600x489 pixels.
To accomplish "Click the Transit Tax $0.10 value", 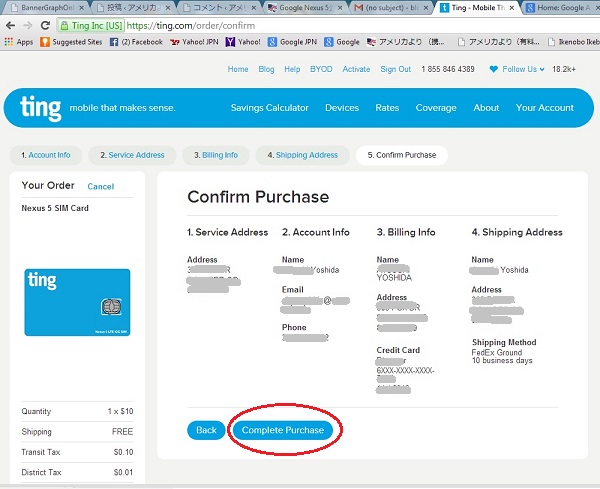I will coord(123,452).
